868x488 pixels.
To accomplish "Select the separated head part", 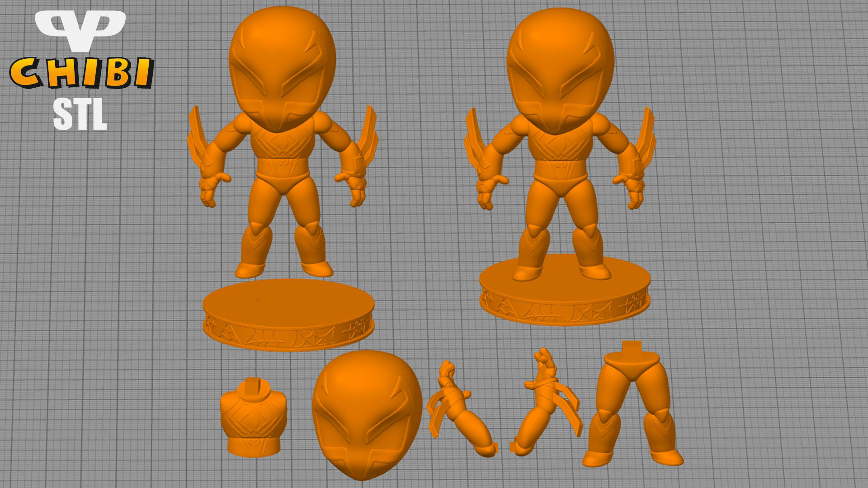I will (367, 415).
